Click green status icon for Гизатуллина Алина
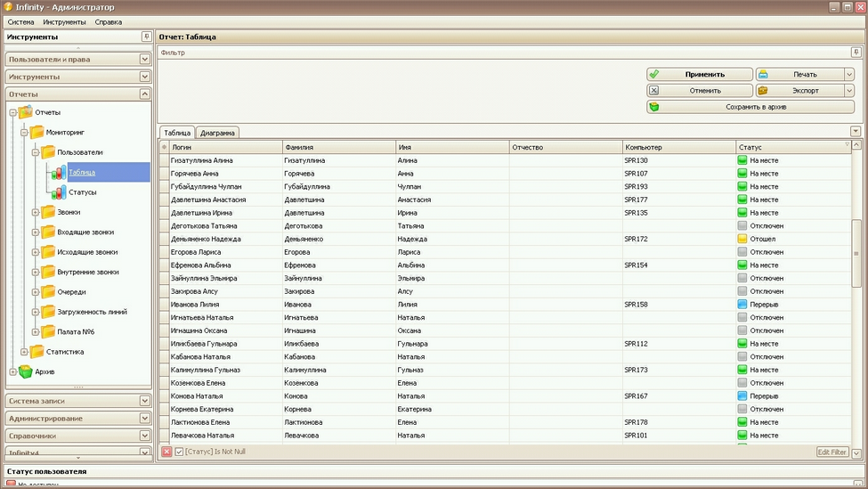 tap(742, 160)
